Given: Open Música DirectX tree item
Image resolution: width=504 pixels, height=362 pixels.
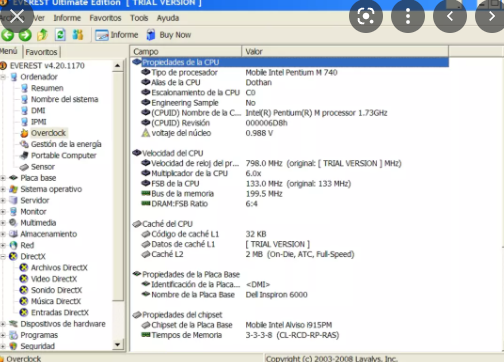Looking at the screenshot, I should click(x=56, y=301).
